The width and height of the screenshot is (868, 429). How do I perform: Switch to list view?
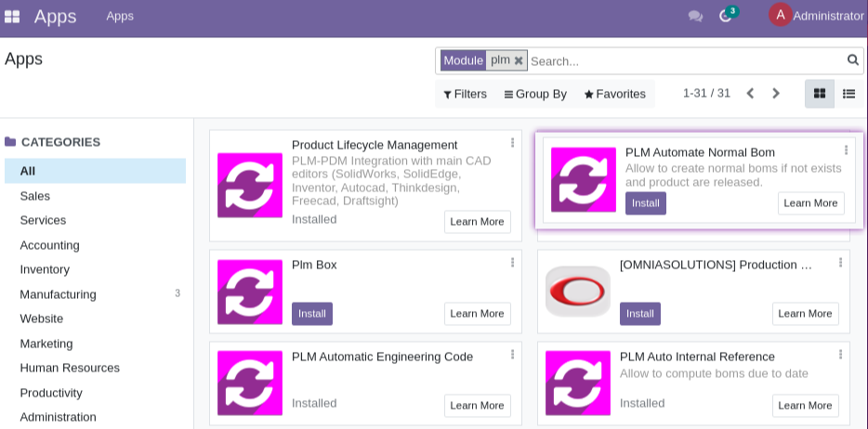tap(848, 94)
